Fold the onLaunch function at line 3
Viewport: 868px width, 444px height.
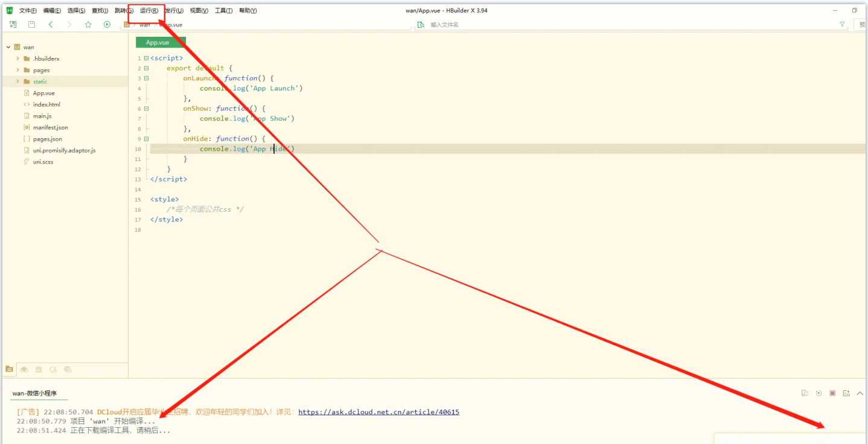pos(146,78)
